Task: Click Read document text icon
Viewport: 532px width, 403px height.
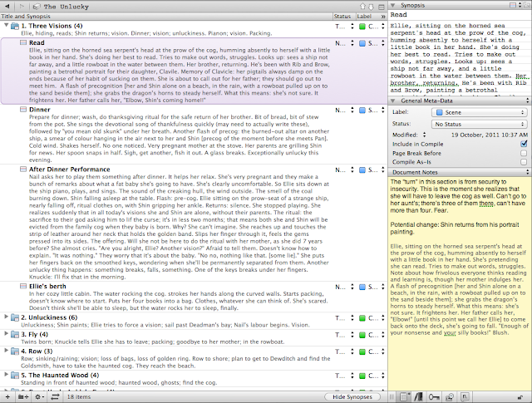Action: 23,42
